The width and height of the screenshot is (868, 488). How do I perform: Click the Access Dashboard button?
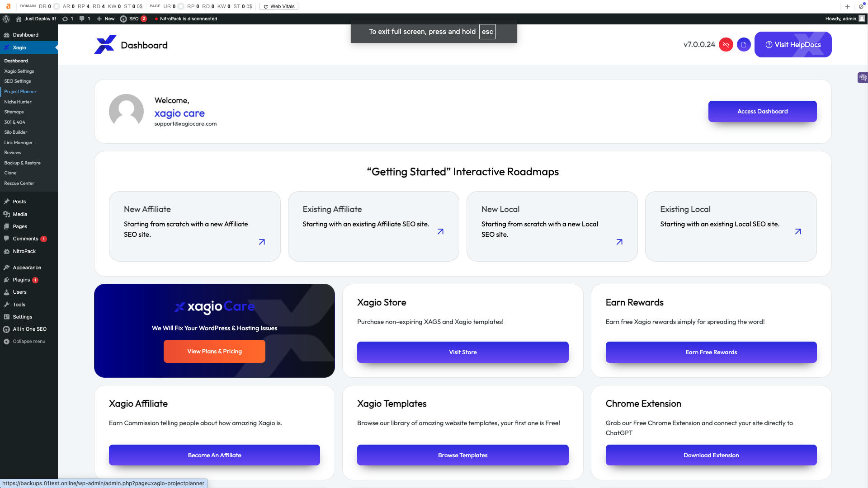click(762, 111)
